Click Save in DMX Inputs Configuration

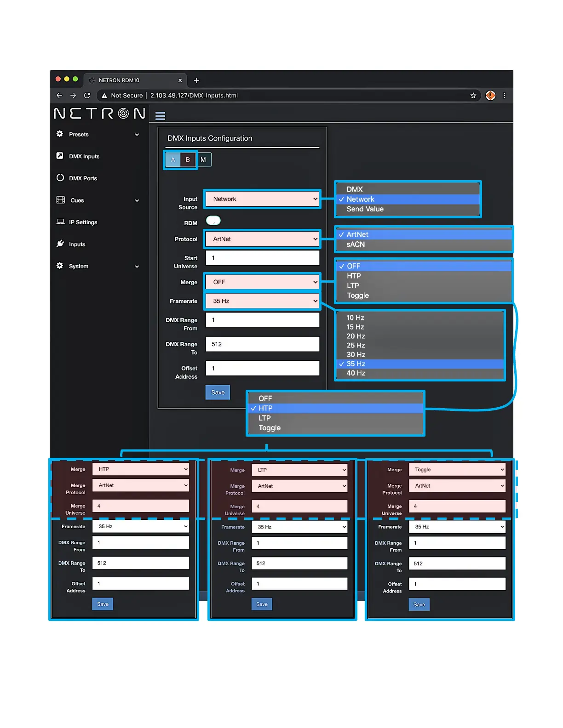click(218, 392)
